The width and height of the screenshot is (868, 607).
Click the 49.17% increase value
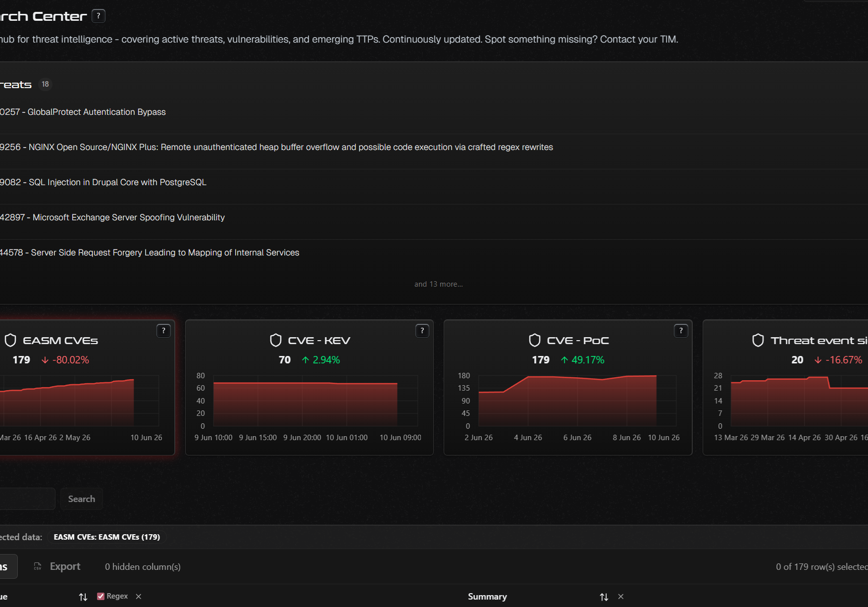(x=582, y=360)
